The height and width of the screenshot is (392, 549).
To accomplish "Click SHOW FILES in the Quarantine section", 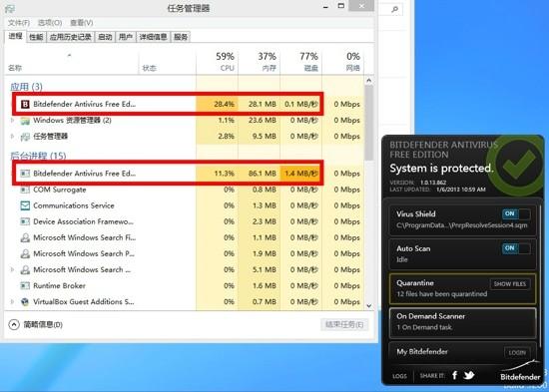I will tap(510, 284).
